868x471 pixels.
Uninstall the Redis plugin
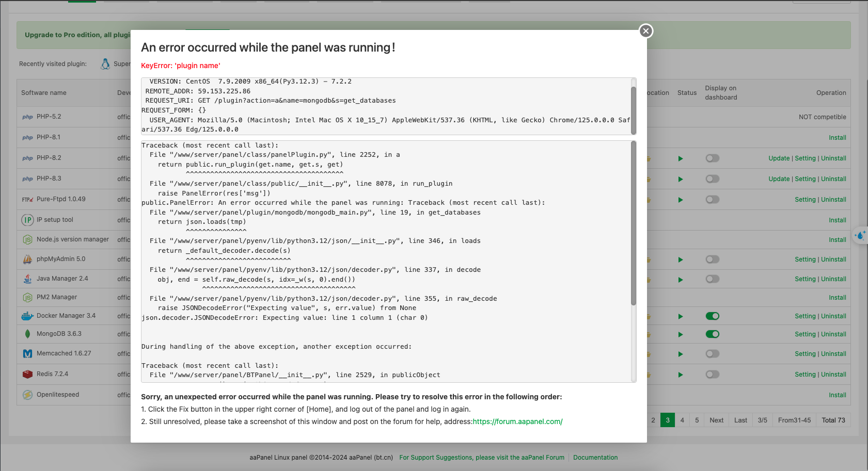point(833,375)
